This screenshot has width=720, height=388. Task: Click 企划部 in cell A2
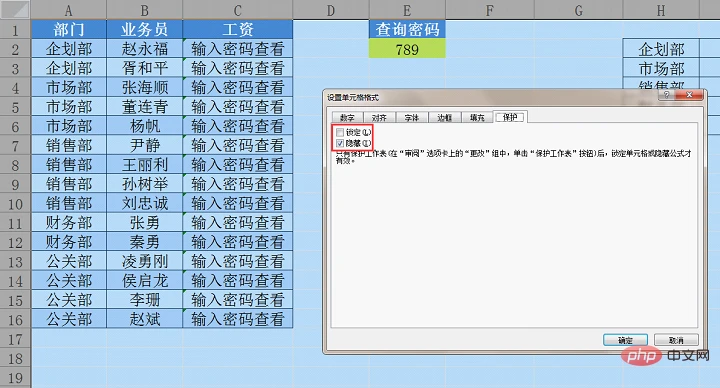pyautogui.click(x=68, y=49)
